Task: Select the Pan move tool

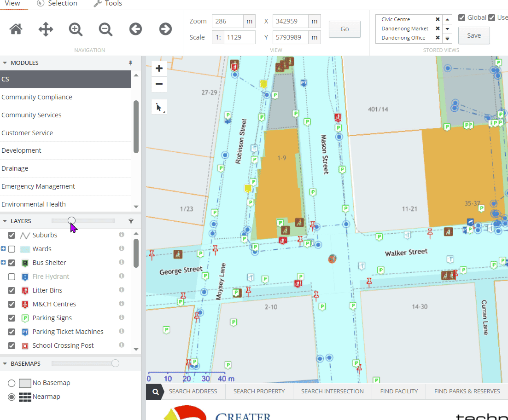Action: 46,29
